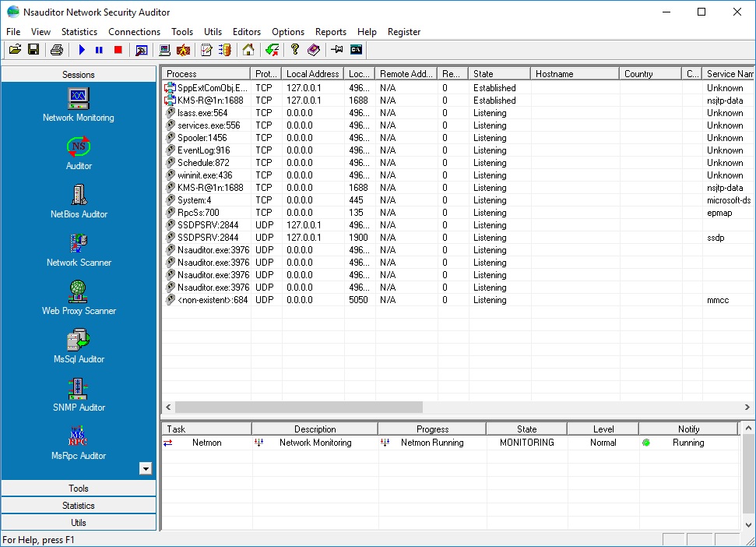The image size is (756, 547).
Task: Click the Notify column header in task list
Action: click(688, 429)
